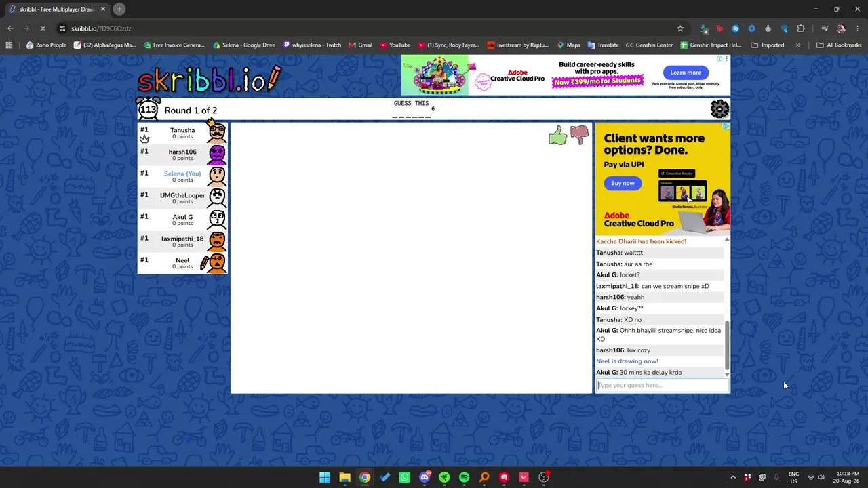
Task: Click Buy now in Adobe sidebar ad
Action: point(623,183)
